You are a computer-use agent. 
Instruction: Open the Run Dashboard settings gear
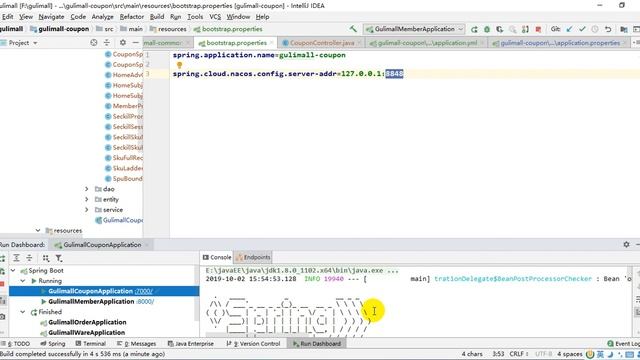point(626,244)
